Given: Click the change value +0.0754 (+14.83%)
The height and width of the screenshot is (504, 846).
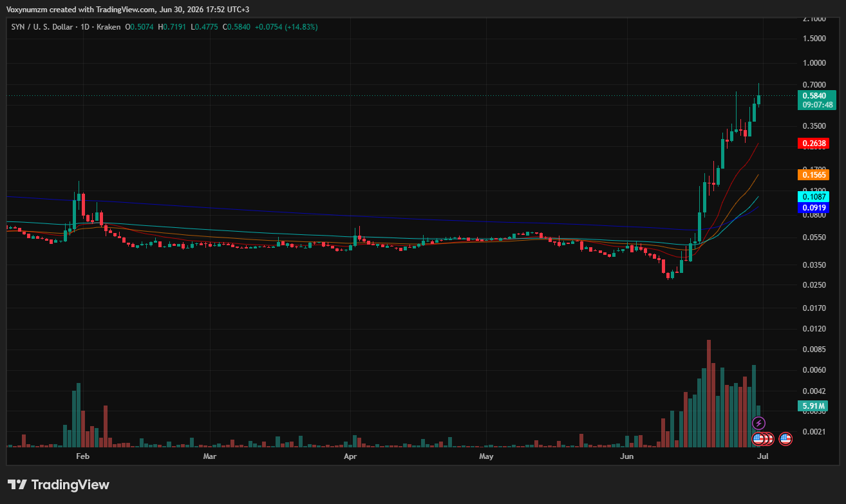Looking at the screenshot, I should [x=286, y=27].
